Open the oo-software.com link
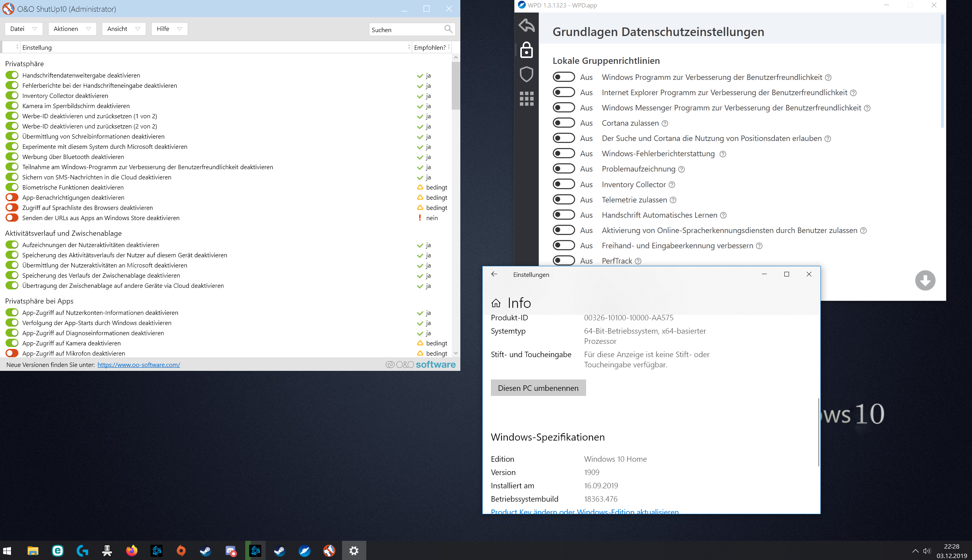Screen dimensions: 972x560 pyautogui.click(x=139, y=365)
